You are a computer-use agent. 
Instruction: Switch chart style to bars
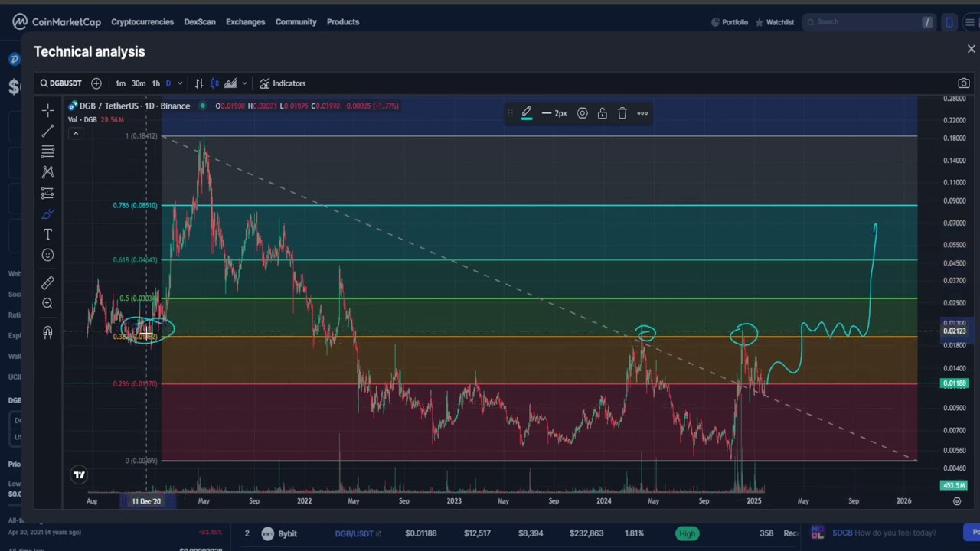tap(199, 83)
